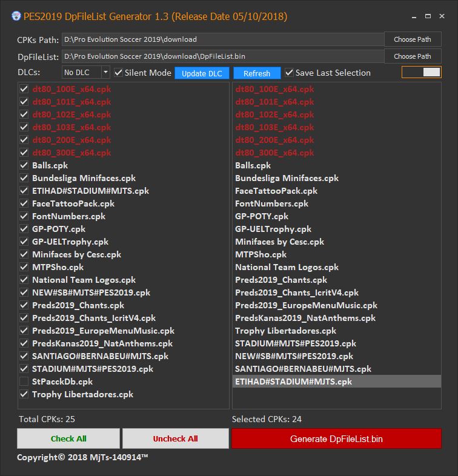The width and height of the screenshot is (458, 476).
Task: Uncheck NEW#SB#MJTS#PES2019.cpk checkbox
Action: pos(24,293)
